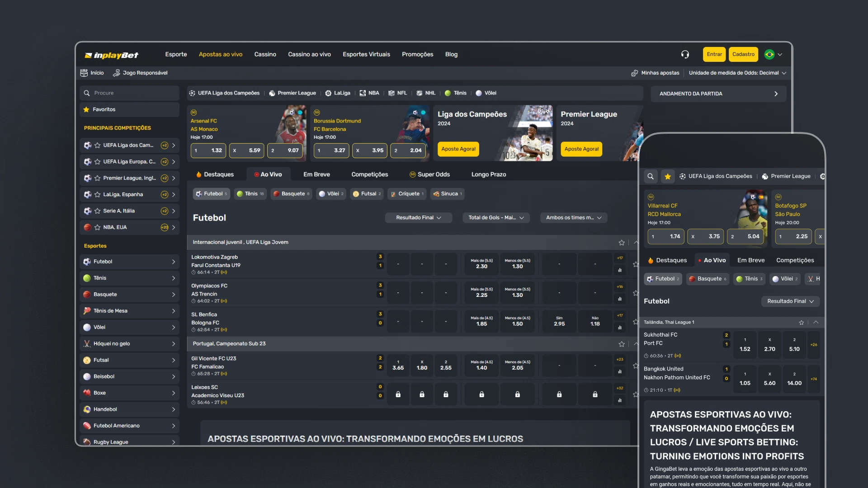
Task: Click the Vôlei ball icon in sidebar
Action: 87,327
